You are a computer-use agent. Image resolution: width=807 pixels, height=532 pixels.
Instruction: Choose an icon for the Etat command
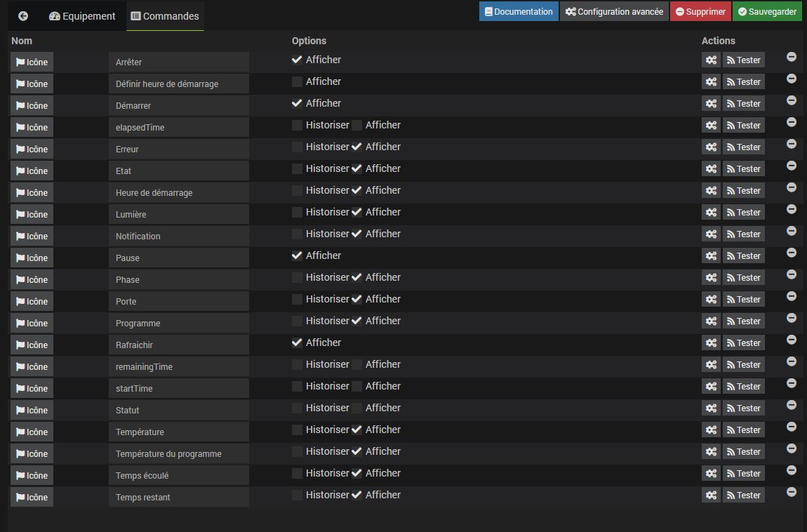pos(32,171)
